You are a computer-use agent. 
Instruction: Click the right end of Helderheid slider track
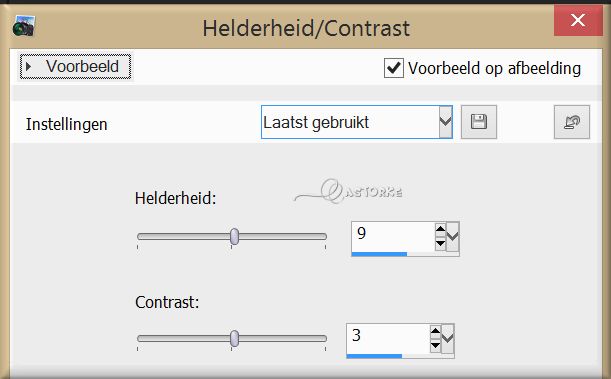click(x=324, y=236)
